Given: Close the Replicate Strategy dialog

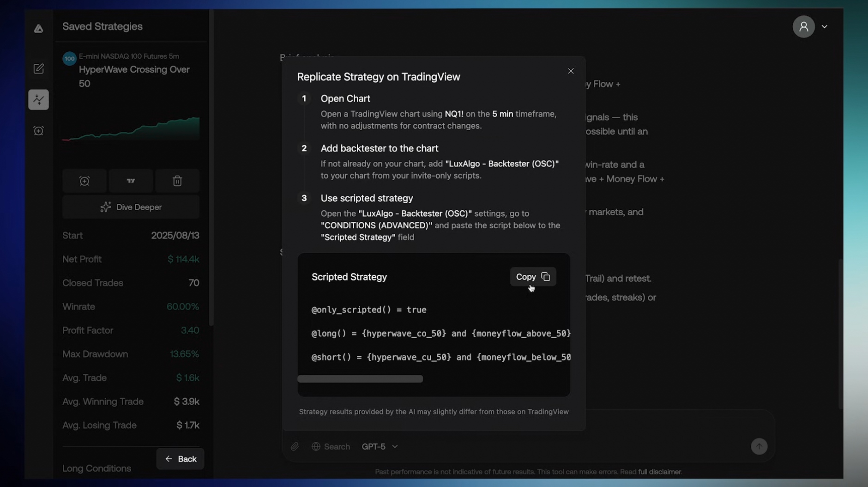Looking at the screenshot, I should [571, 71].
